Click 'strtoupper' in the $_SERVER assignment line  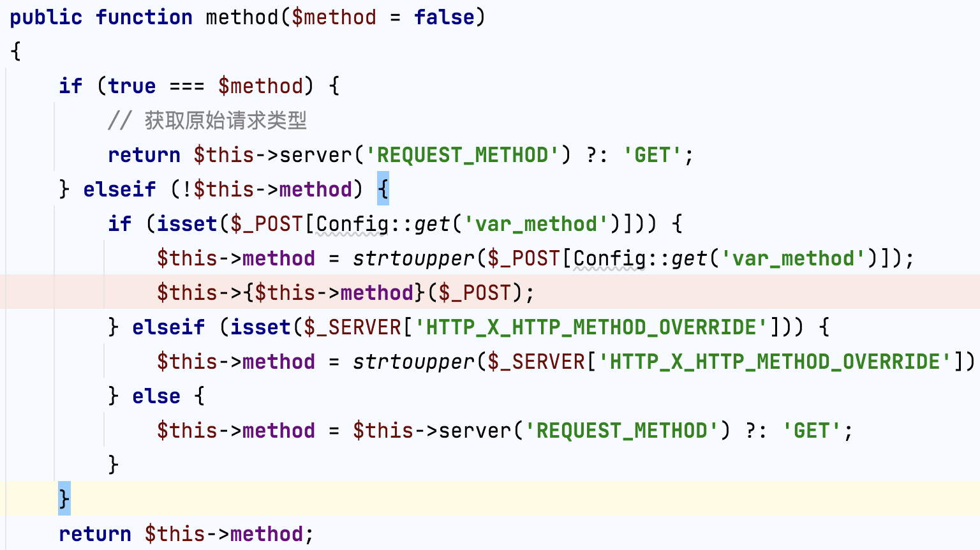pyautogui.click(x=413, y=362)
